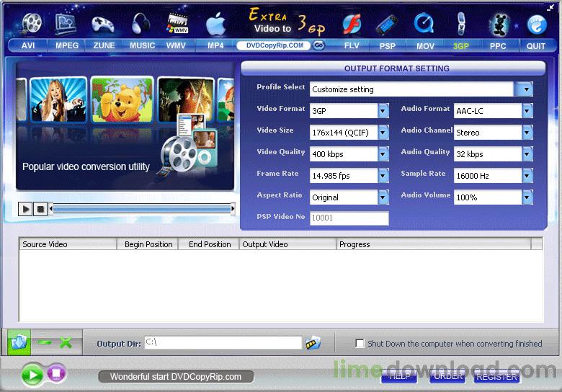Open the DVDCopyRip.COM link

point(275,45)
